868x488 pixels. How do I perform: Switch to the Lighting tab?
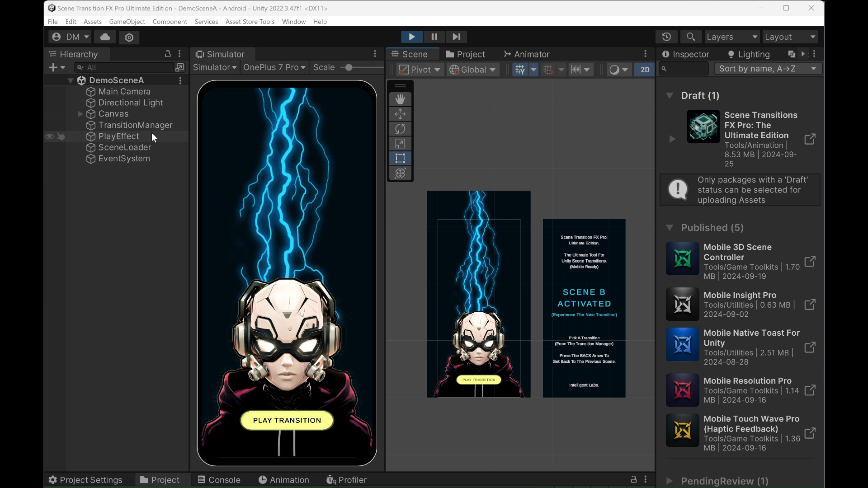pyautogui.click(x=748, y=54)
